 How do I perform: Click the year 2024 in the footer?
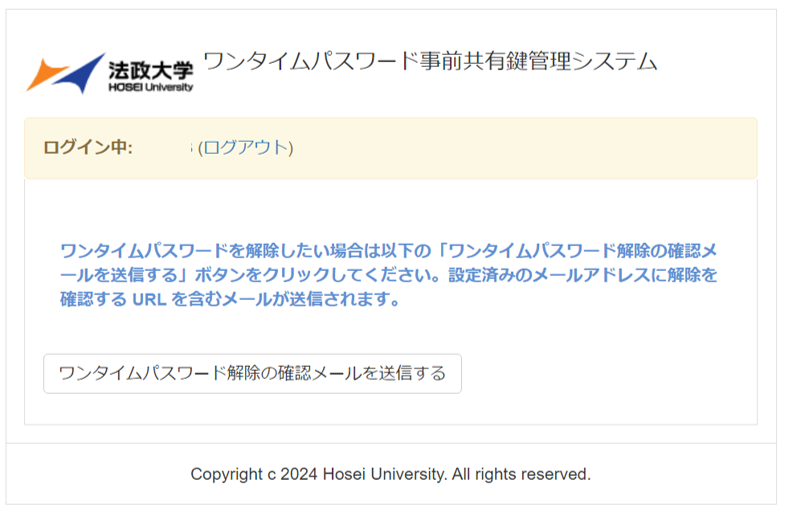299,474
